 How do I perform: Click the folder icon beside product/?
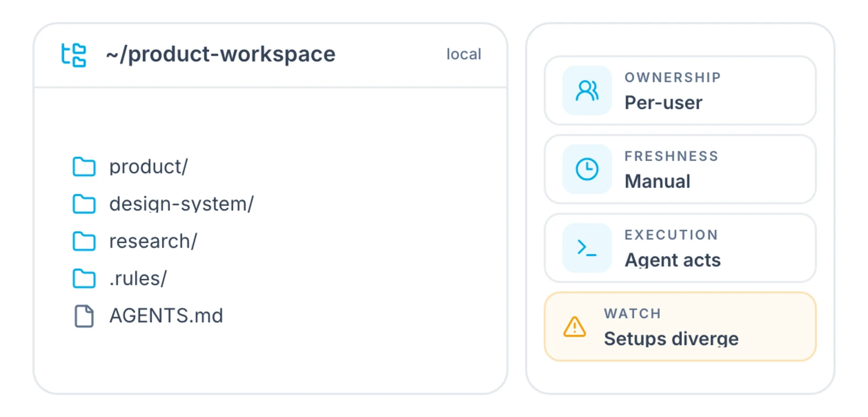coord(84,167)
